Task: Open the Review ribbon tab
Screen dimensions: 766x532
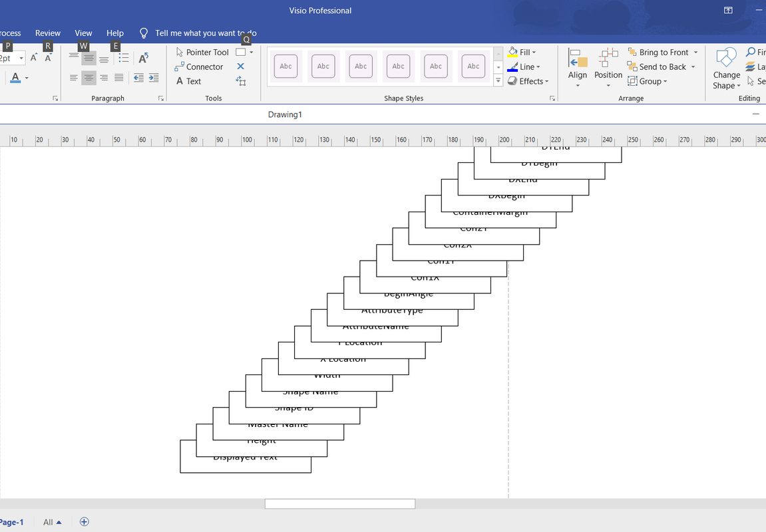Action: (48, 33)
